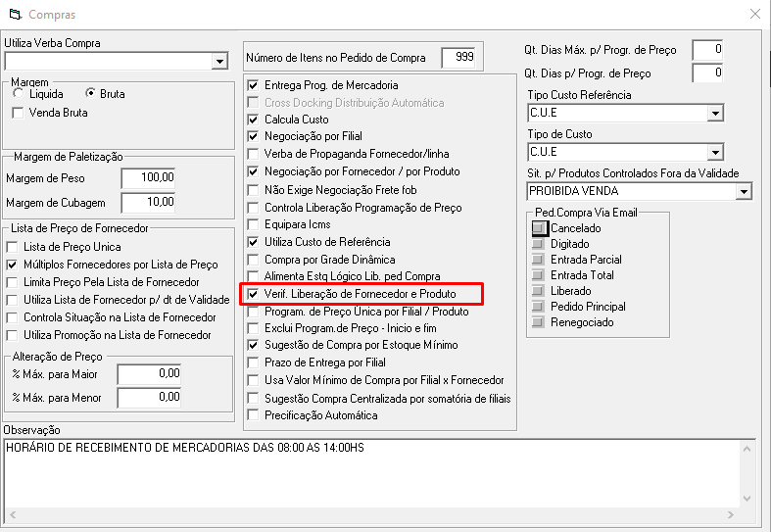Check Utiliza Lista de Fornecedor p/ dt de Validade
The width and height of the screenshot is (771, 532).
coord(13,300)
